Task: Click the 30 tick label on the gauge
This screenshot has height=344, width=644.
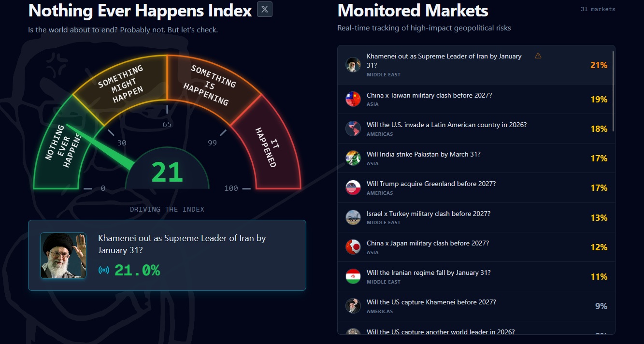Action: point(122,143)
